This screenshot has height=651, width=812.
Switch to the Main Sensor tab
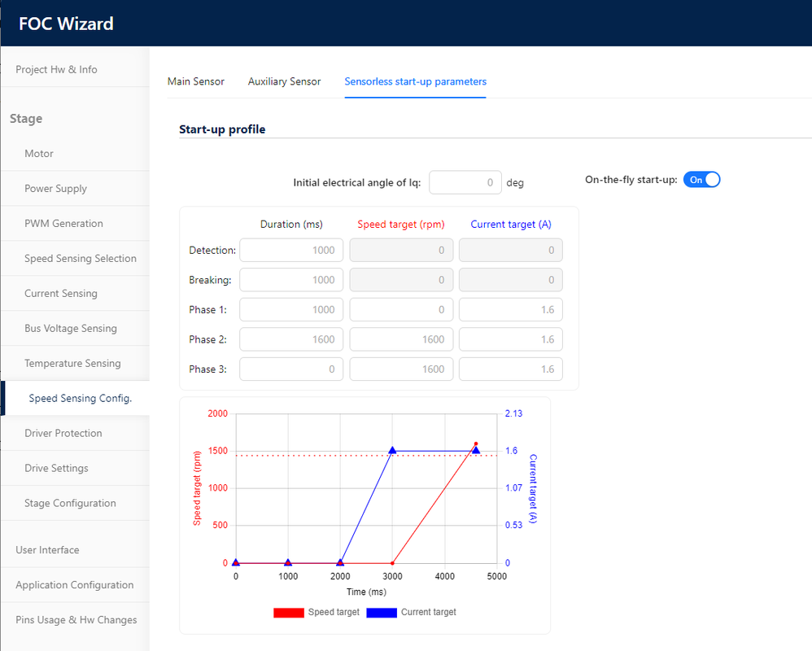196,81
